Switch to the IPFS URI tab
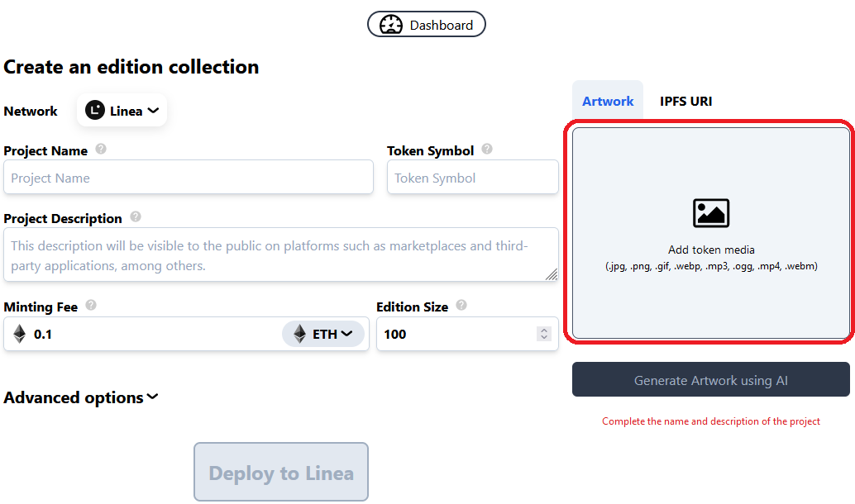The width and height of the screenshot is (855, 504). click(685, 102)
